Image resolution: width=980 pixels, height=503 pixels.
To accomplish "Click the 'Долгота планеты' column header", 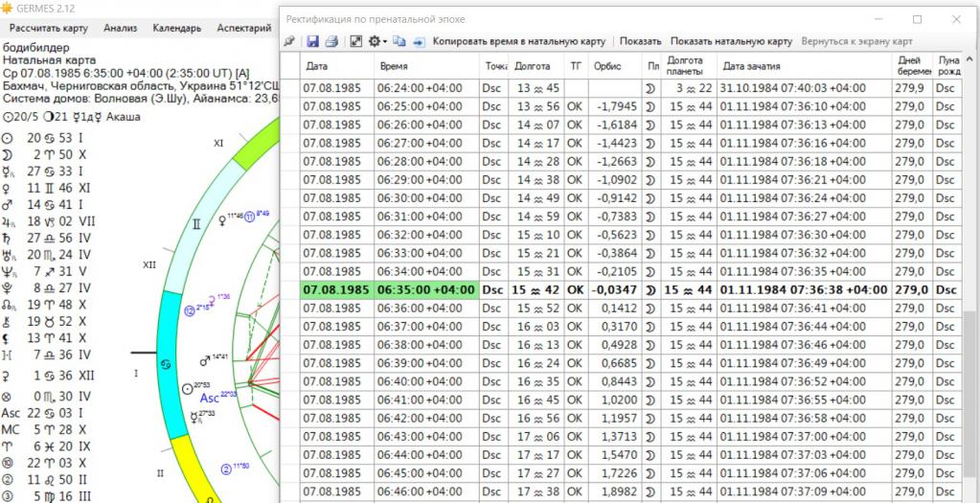I will (690, 66).
